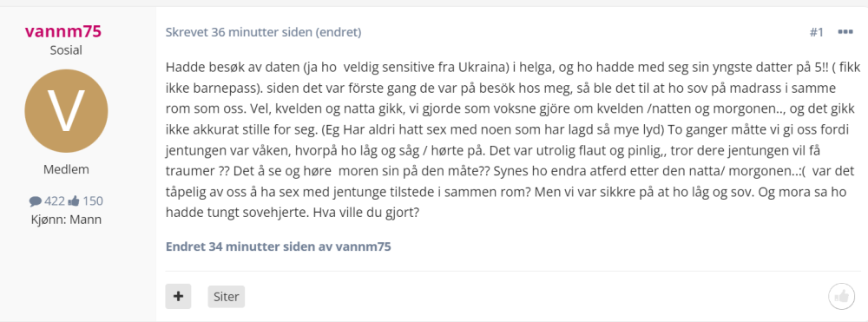Screen dimensions: 868x322
Task: Click the speech bubble icon beside 422
Action: pos(36,200)
